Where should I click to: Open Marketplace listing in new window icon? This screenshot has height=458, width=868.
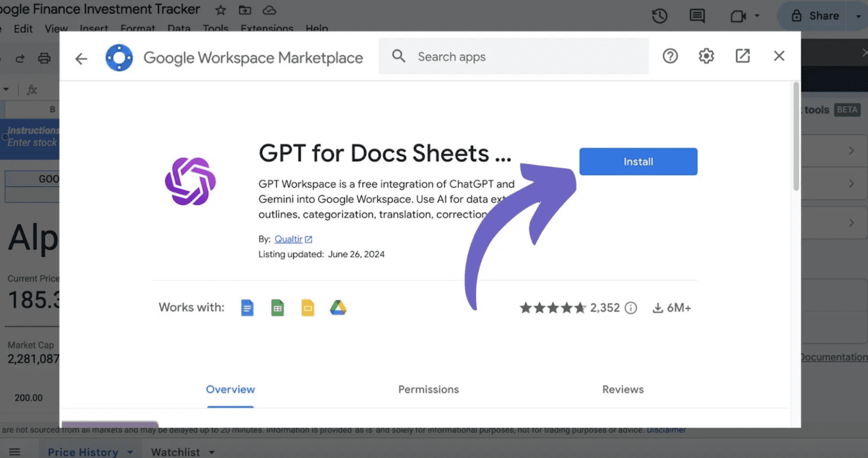743,56
